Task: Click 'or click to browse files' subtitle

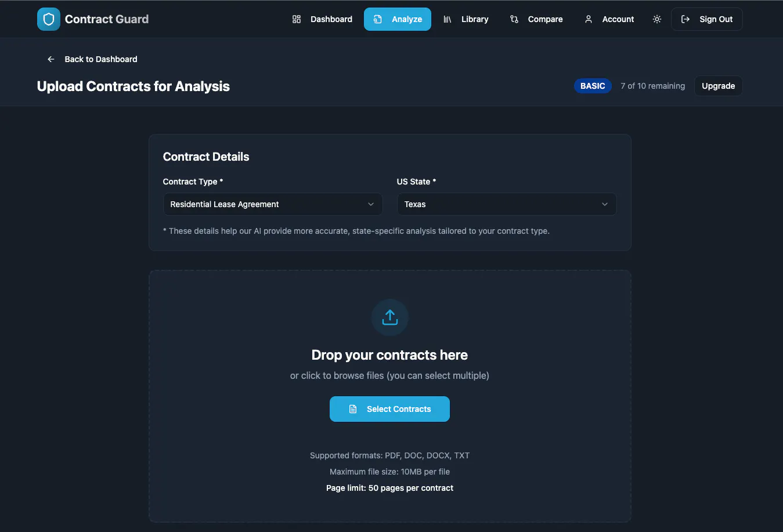Action: pyautogui.click(x=390, y=375)
